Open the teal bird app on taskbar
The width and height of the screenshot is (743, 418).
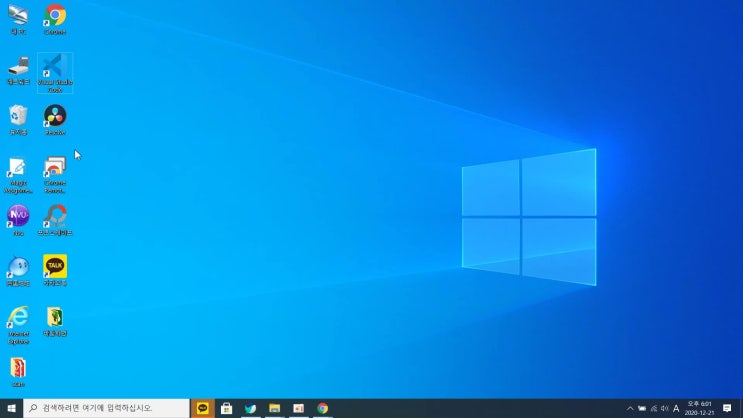250,408
